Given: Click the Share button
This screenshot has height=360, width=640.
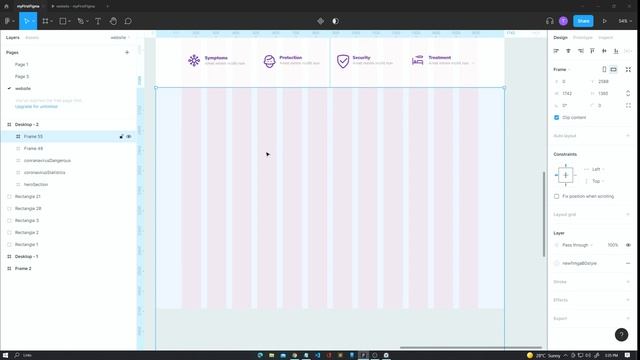Looking at the screenshot, I should coord(583,21).
